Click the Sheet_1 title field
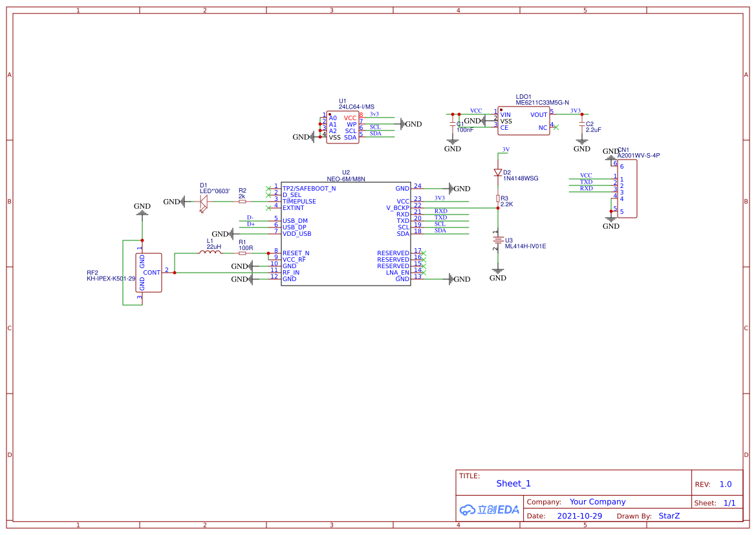Viewport: 756px width, 535px height. (513, 483)
